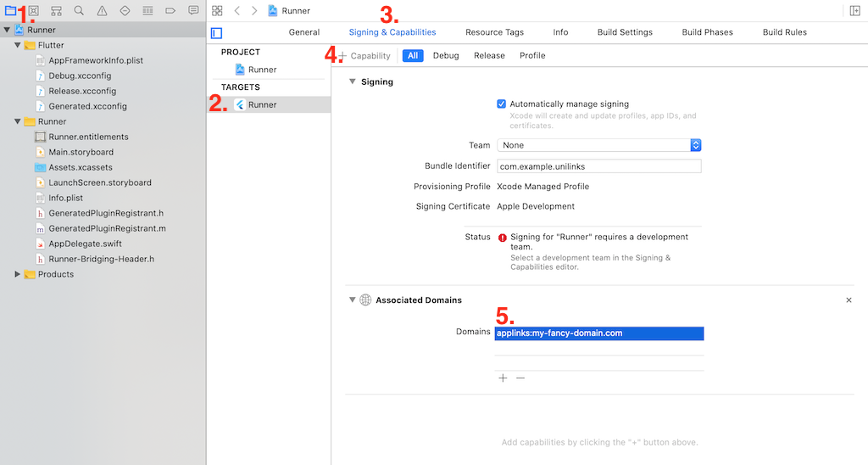
Task: Open Generated.xcconfig file
Action: pyautogui.click(x=87, y=106)
